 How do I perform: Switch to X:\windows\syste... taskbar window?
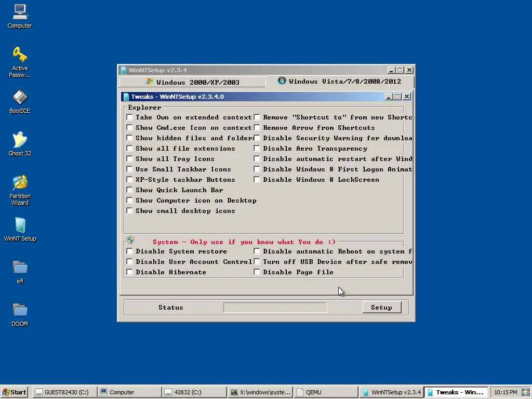pos(260,392)
